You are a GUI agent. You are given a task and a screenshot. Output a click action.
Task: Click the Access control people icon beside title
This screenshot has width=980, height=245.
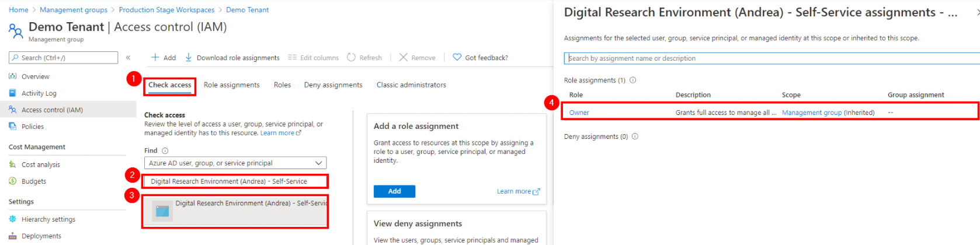pos(16,30)
